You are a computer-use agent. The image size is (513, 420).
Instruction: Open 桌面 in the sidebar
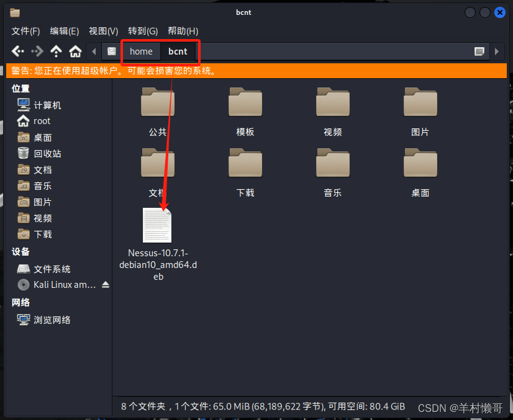(x=34, y=137)
